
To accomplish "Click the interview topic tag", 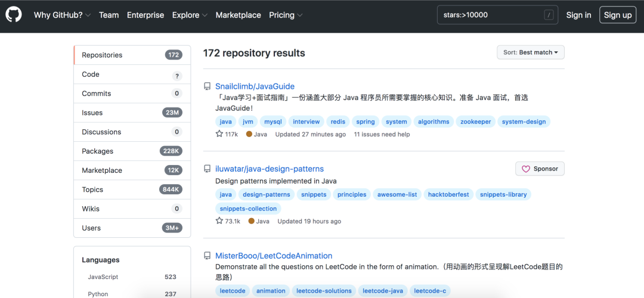I will click(x=306, y=122).
